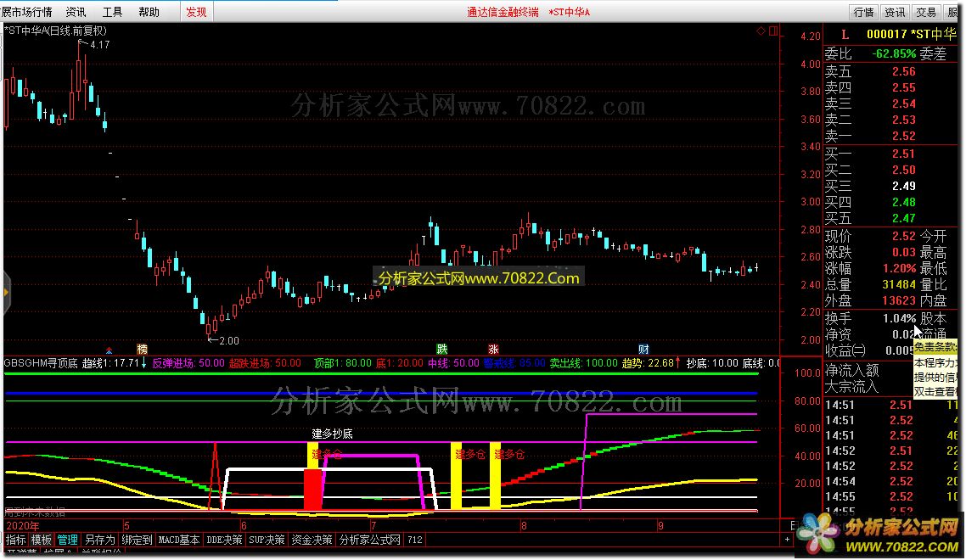The width and height of the screenshot is (966, 560).
Task: Click the 中线: 50.00 indicator label
Action: (453, 363)
